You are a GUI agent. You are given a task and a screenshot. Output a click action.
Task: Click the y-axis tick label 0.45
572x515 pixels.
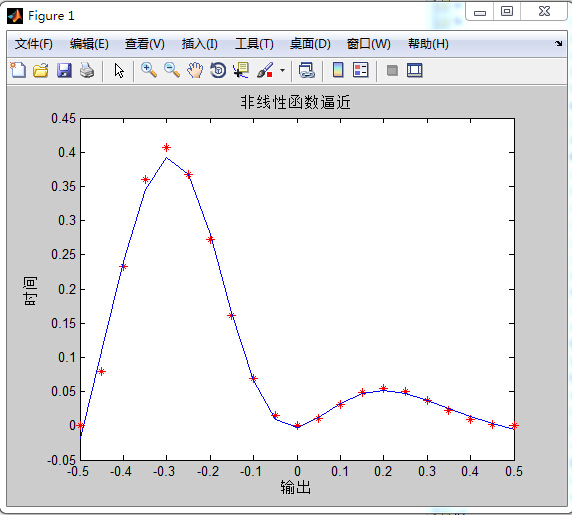pos(63,118)
